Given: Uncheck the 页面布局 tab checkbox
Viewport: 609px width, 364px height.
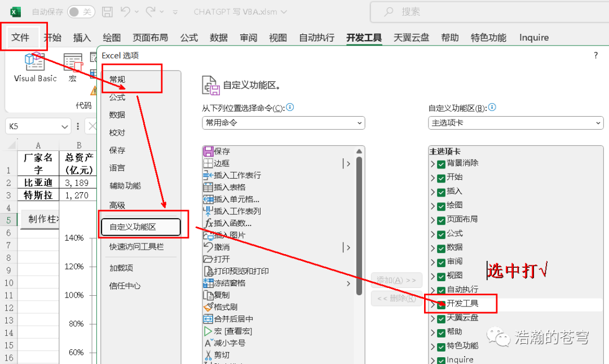Looking at the screenshot, I should pyautogui.click(x=441, y=220).
